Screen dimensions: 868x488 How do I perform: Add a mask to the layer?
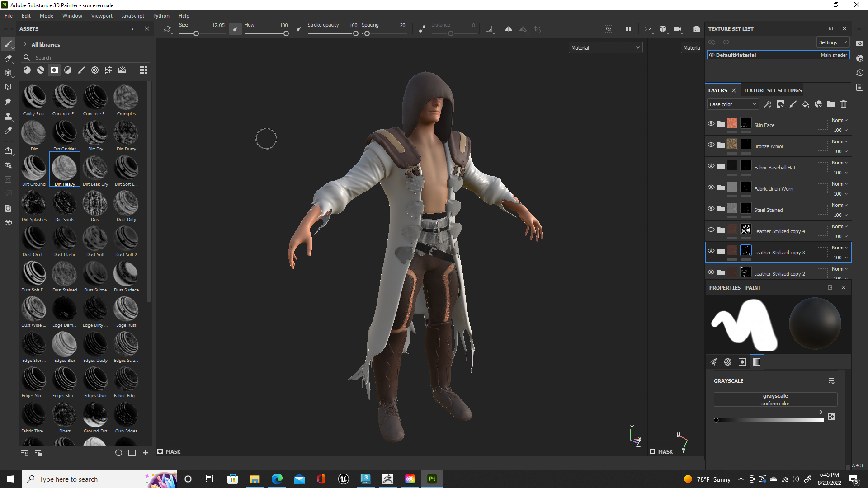point(780,104)
